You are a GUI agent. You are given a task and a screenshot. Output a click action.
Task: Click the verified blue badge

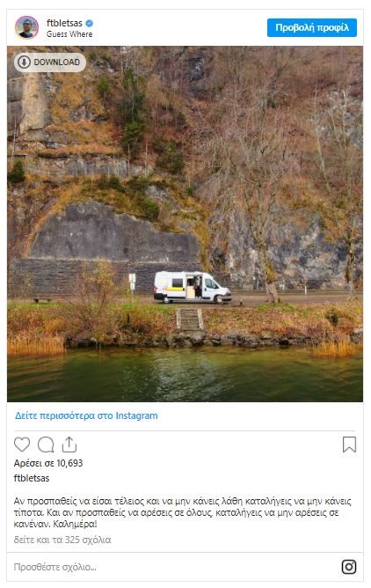(89, 23)
